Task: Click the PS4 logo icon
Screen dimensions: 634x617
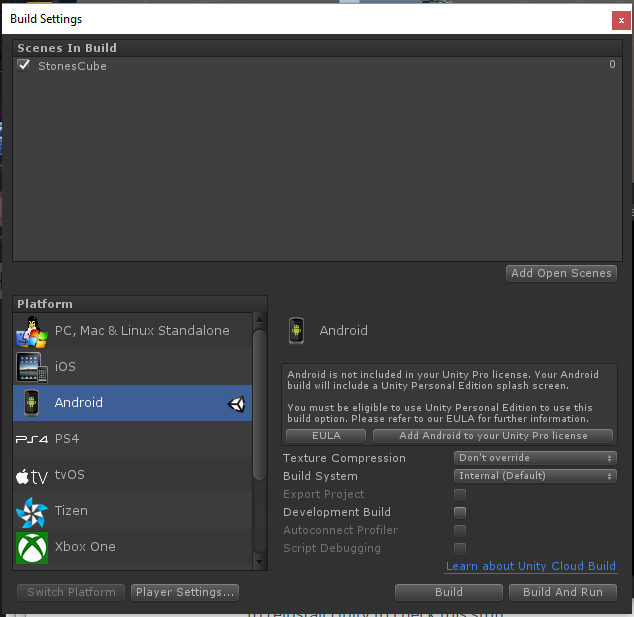Action: (x=32, y=439)
